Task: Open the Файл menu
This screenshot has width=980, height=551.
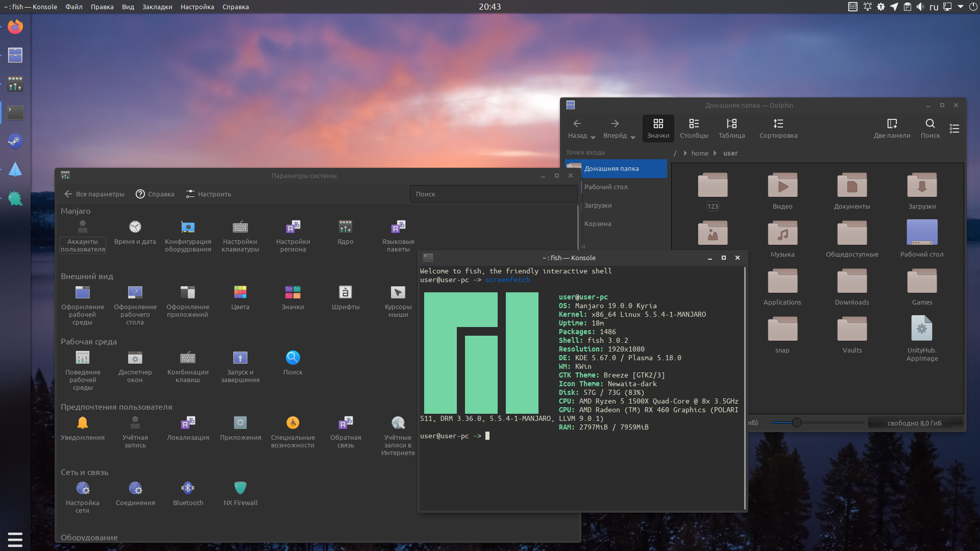Action: pos(73,7)
